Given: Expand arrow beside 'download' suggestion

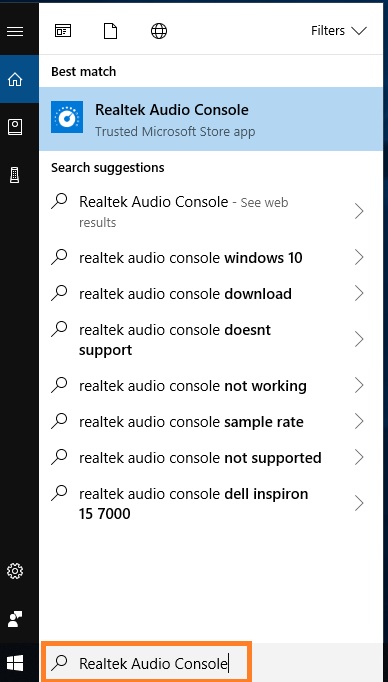Looking at the screenshot, I should pyautogui.click(x=359, y=294).
